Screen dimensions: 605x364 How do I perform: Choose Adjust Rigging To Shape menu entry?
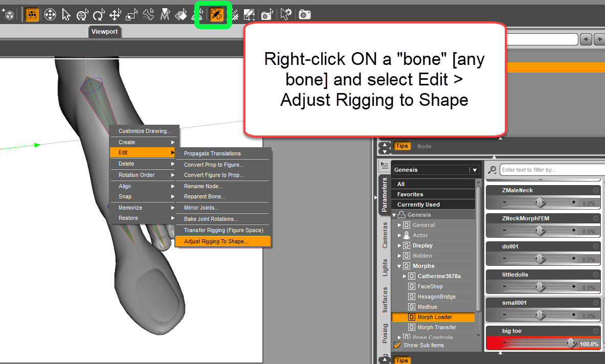point(223,241)
